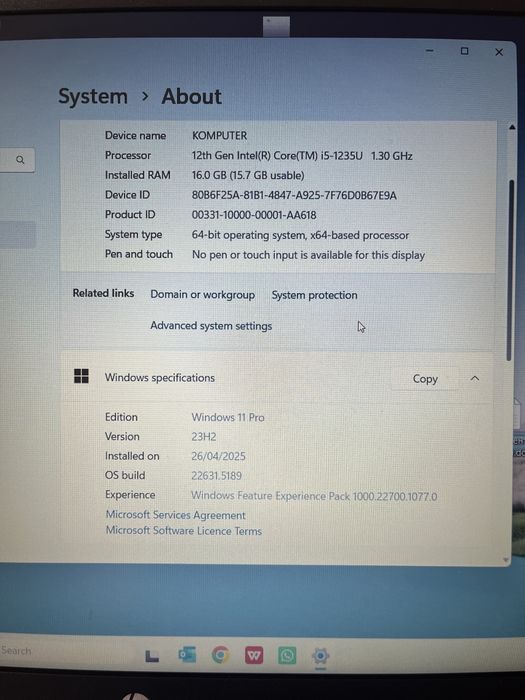The height and width of the screenshot is (700, 525).
Task: Click the taskbar Search box
Action: pyautogui.click(x=16, y=650)
